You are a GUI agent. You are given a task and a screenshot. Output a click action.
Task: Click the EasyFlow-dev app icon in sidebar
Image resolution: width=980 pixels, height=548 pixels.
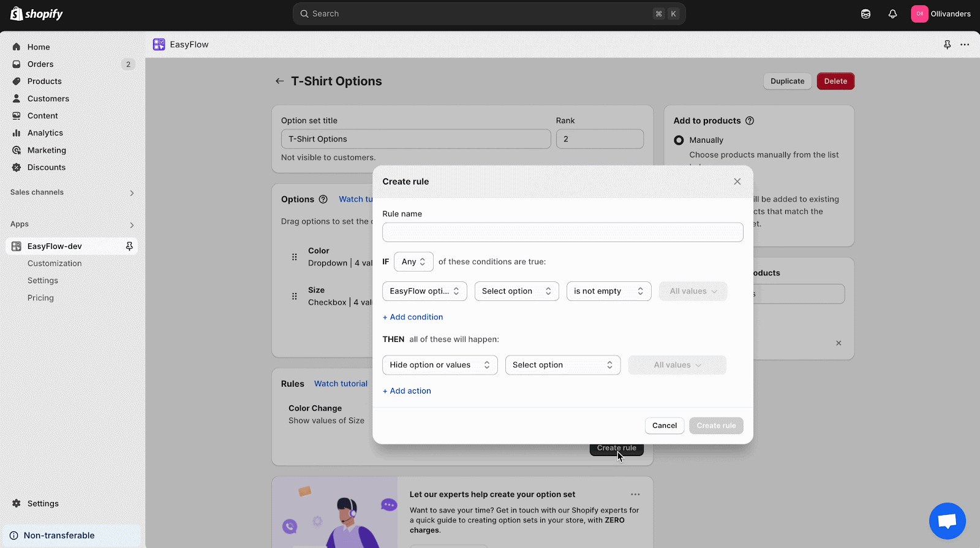(17, 246)
